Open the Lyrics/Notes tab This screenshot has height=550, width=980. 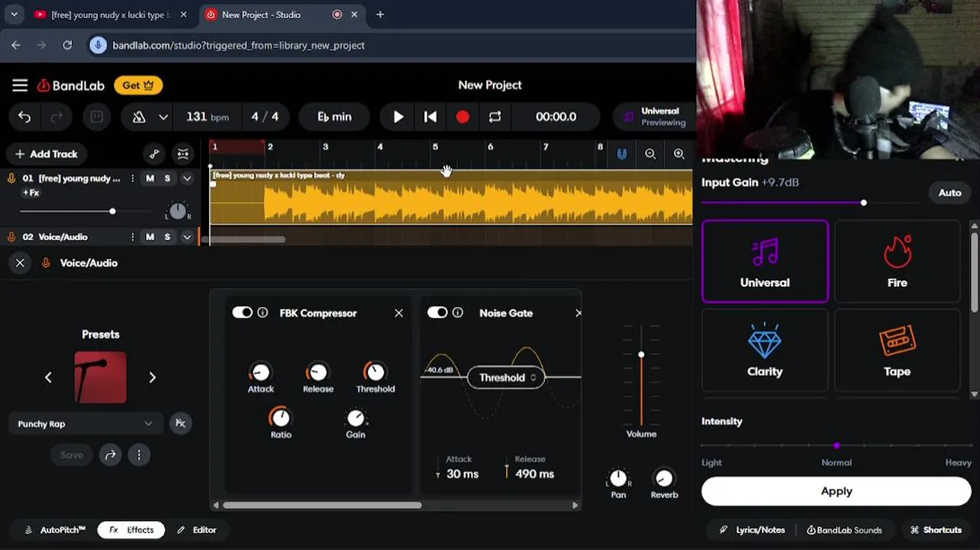752,530
